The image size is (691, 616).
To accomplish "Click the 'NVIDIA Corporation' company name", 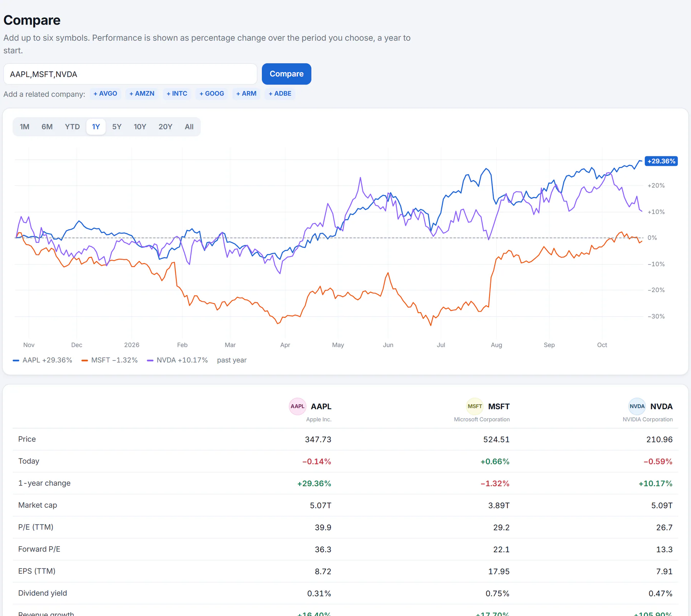I will pyautogui.click(x=648, y=419).
